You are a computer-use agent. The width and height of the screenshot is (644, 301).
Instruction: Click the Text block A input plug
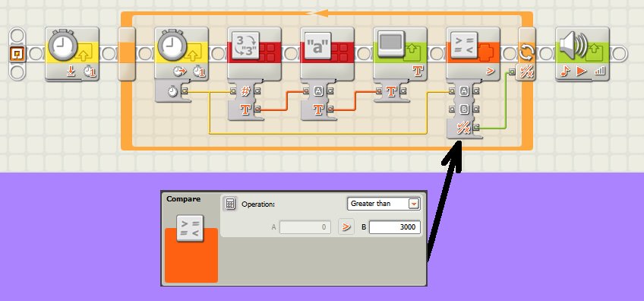(306, 91)
